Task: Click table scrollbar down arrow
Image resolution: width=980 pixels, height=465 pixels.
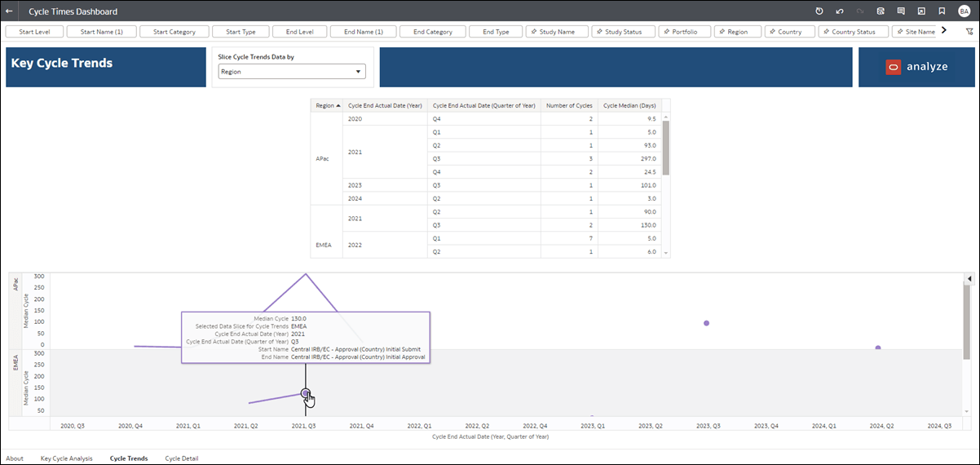Action: [x=665, y=253]
